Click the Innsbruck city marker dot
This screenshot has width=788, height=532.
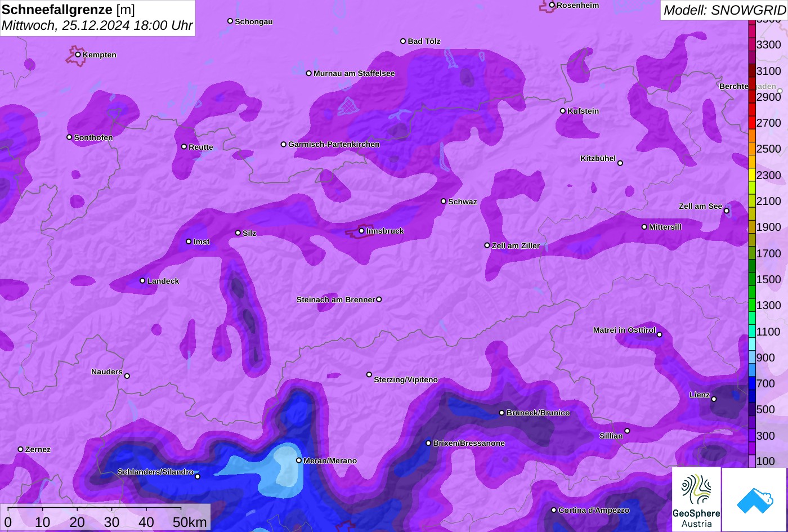(x=361, y=231)
